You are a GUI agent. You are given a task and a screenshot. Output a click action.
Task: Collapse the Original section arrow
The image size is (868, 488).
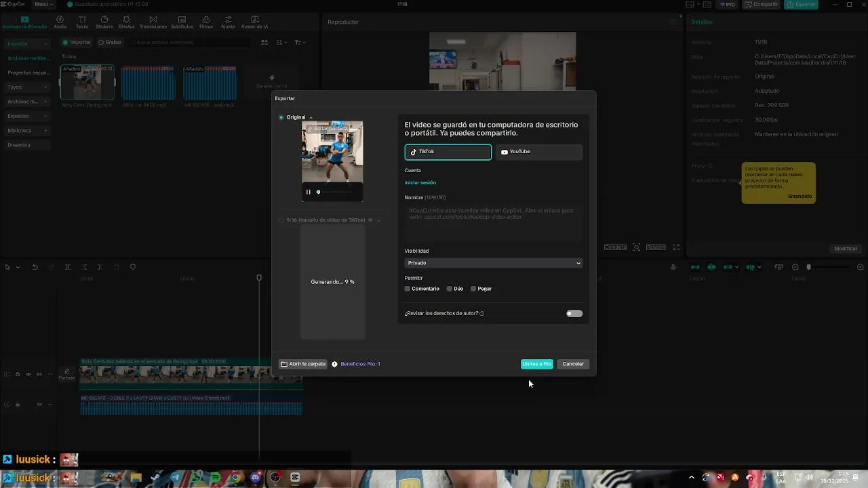point(311,117)
